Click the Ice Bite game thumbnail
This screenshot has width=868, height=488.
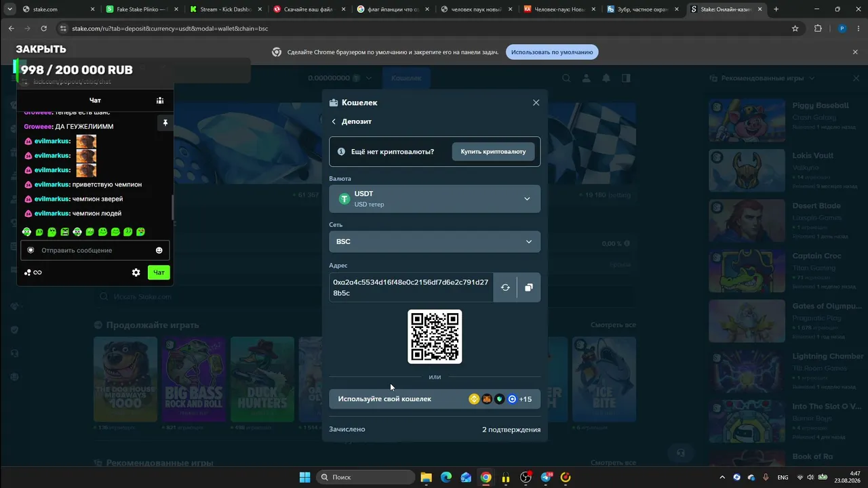(x=604, y=380)
